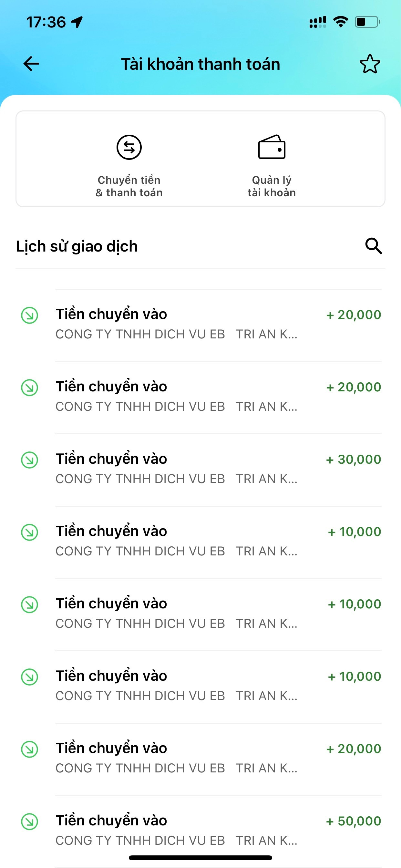
Task: Tap incoming arrow icon of + 50,000 transaction
Action: tap(30, 821)
